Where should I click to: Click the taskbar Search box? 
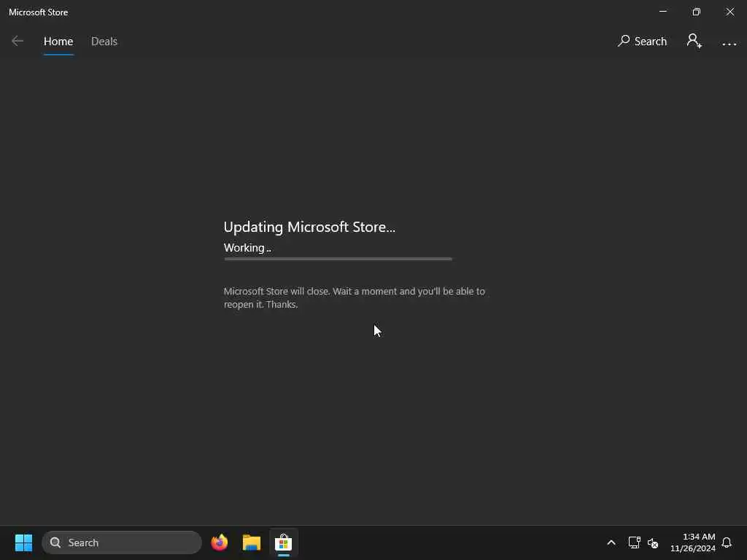(x=122, y=542)
